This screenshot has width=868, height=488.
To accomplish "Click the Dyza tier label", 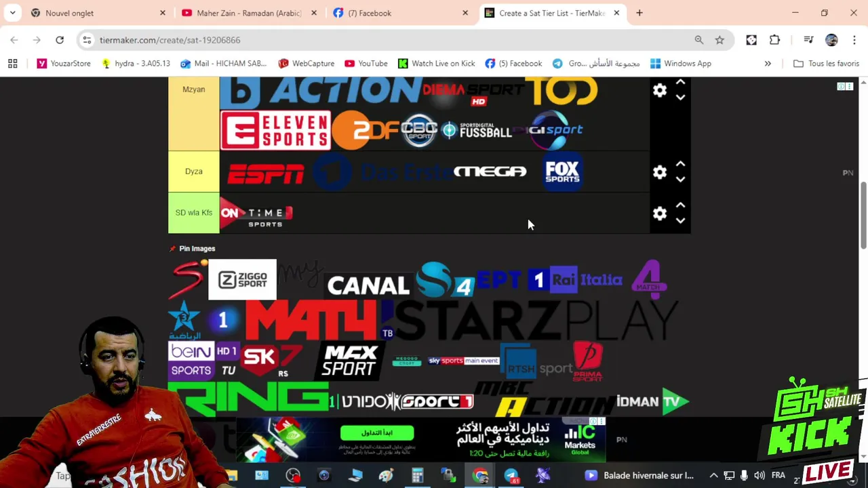I will point(194,171).
